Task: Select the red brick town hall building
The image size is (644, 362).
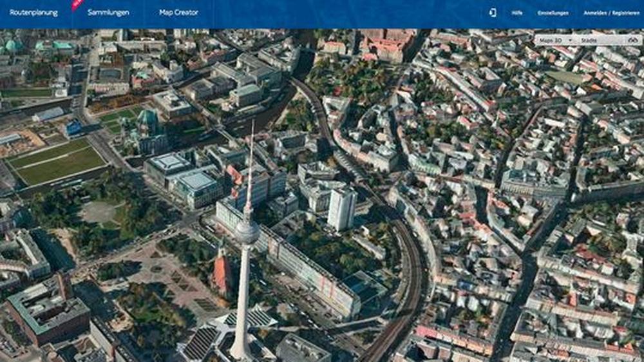Action: pyautogui.click(x=48, y=310)
